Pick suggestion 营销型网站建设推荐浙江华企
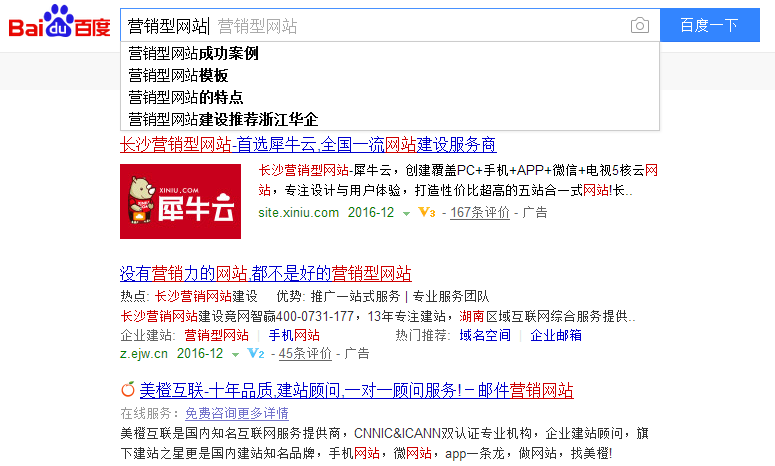The width and height of the screenshot is (775, 466). click(222, 119)
